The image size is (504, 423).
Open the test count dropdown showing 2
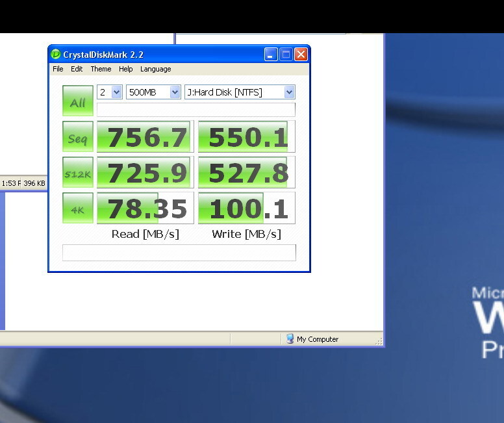110,92
